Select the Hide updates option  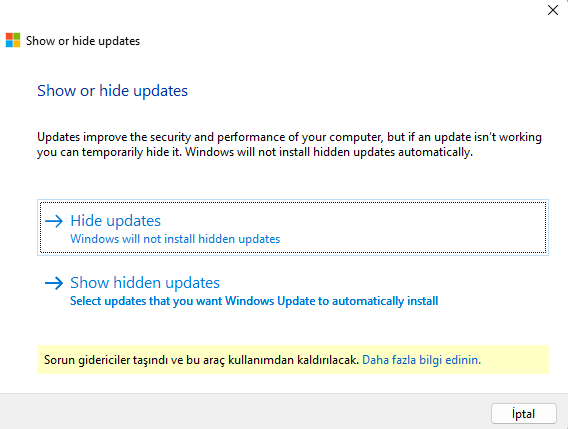coord(293,228)
